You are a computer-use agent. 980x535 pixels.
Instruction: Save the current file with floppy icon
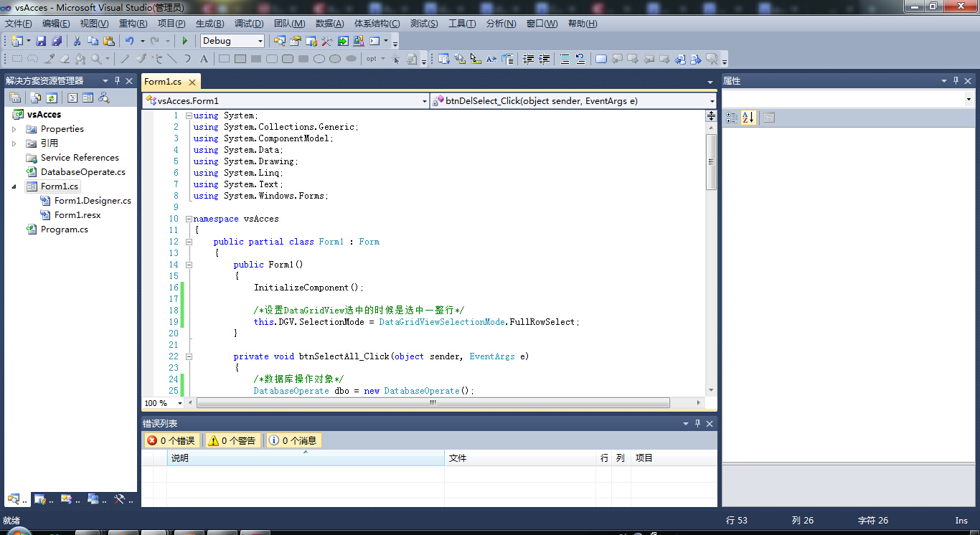tap(41, 41)
